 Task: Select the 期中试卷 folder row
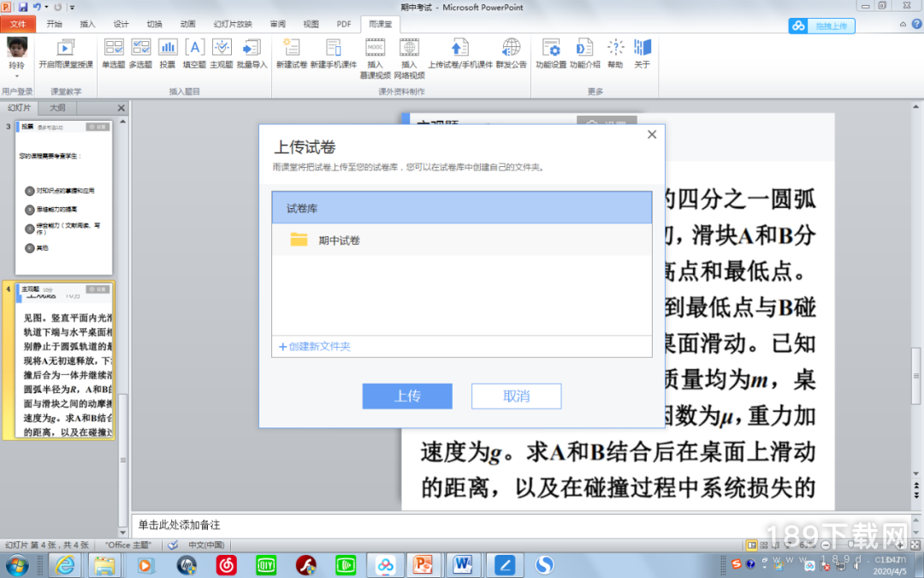coord(462,240)
